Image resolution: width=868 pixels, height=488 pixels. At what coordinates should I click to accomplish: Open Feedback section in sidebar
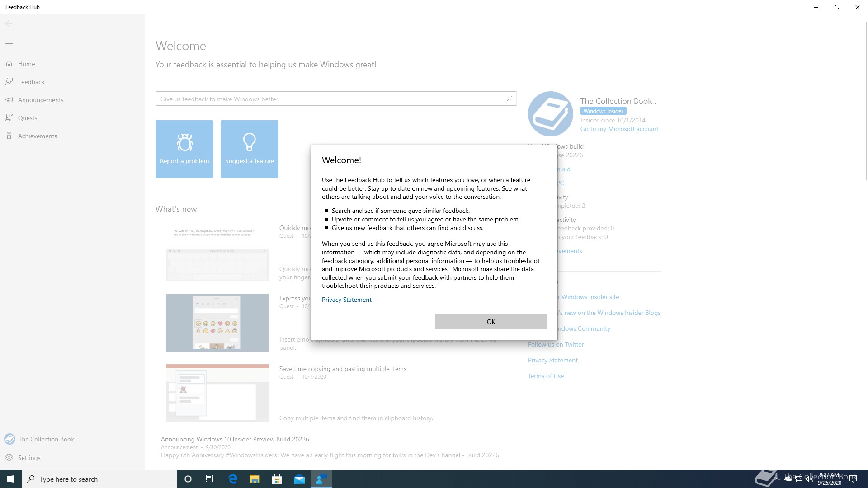point(72,82)
